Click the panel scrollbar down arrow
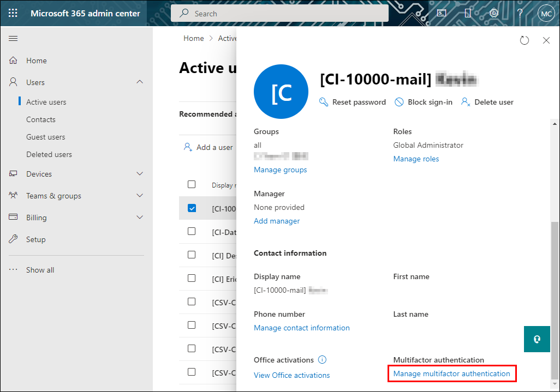 (555, 384)
